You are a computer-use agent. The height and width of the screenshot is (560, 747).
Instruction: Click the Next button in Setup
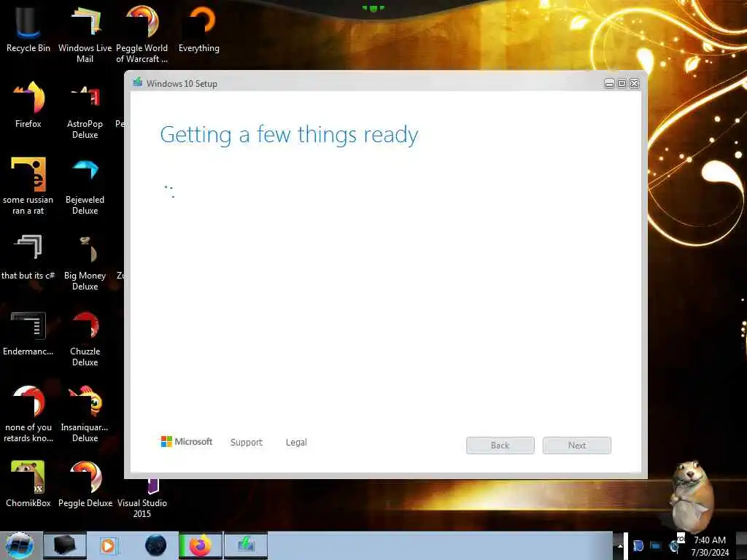pos(577,446)
